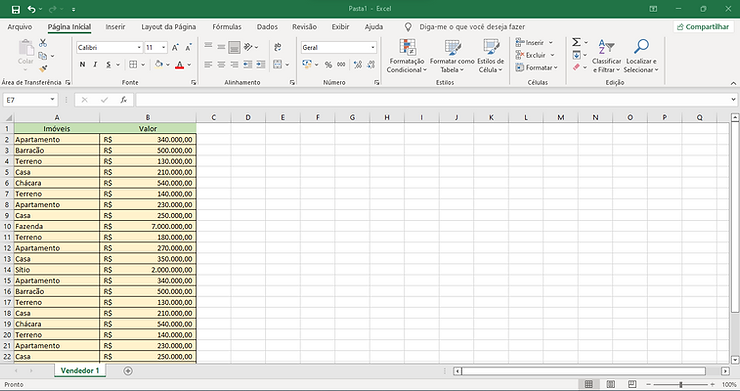Toggle underline formatting (S)
The width and height of the screenshot is (740, 391).
point(109,65)
